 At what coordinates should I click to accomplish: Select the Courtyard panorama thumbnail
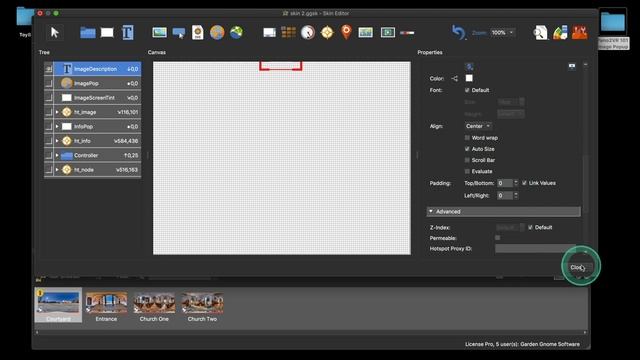58,305
